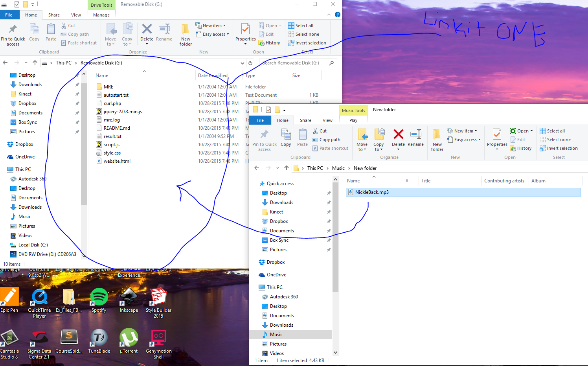Open QuickTime Player desktop shortcut

(39, 303)
